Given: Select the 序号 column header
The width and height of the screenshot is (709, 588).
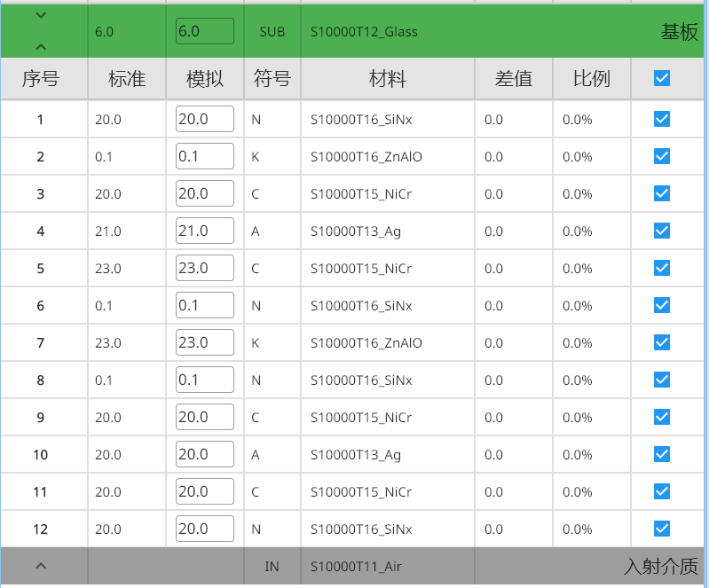Looking at the screenshot, I should (41, 79).
